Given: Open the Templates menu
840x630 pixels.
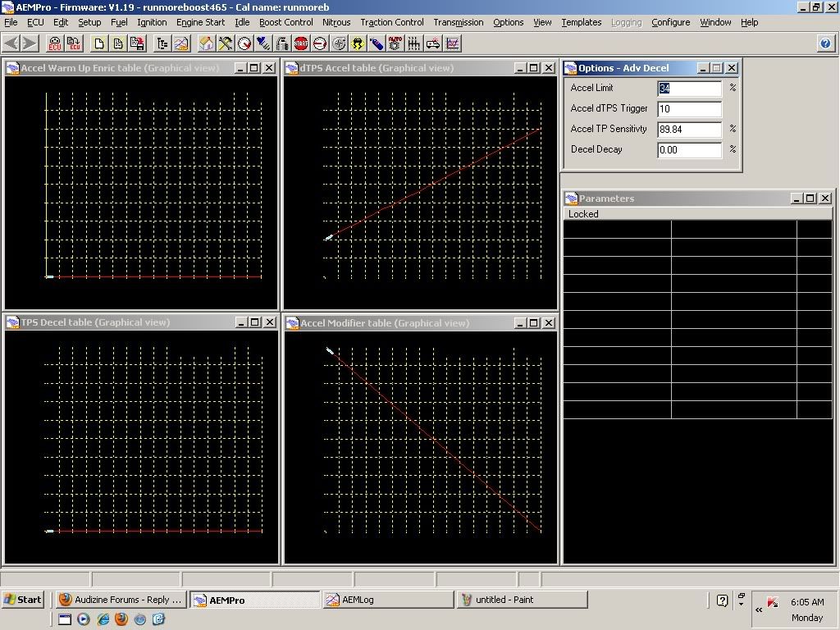Looking at the screenshot, I should point(582,22).
